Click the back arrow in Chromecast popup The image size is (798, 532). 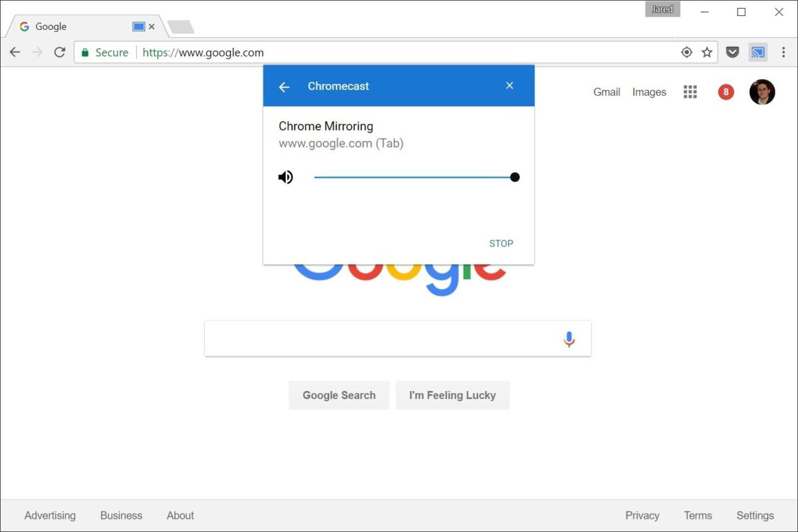pyautogui.click(x=284, y=86)
